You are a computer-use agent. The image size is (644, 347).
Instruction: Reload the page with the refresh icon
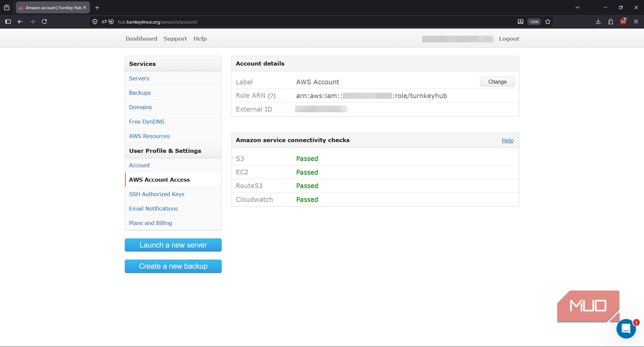coord(44,21)
